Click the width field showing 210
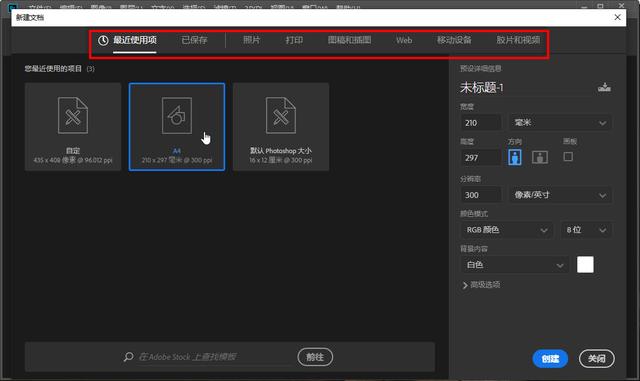The height and width of the screenshot is (381, 640). (x=481, y=123)
